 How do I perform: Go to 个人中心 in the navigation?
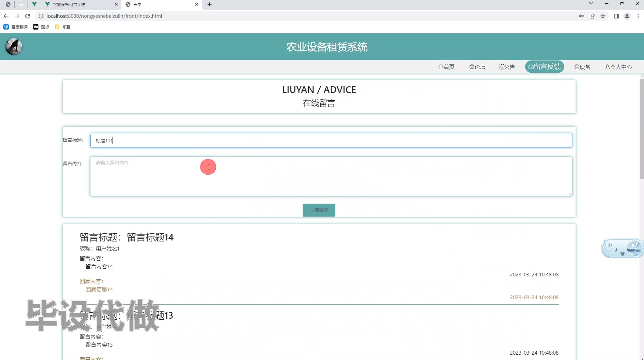tap(618, 67)
